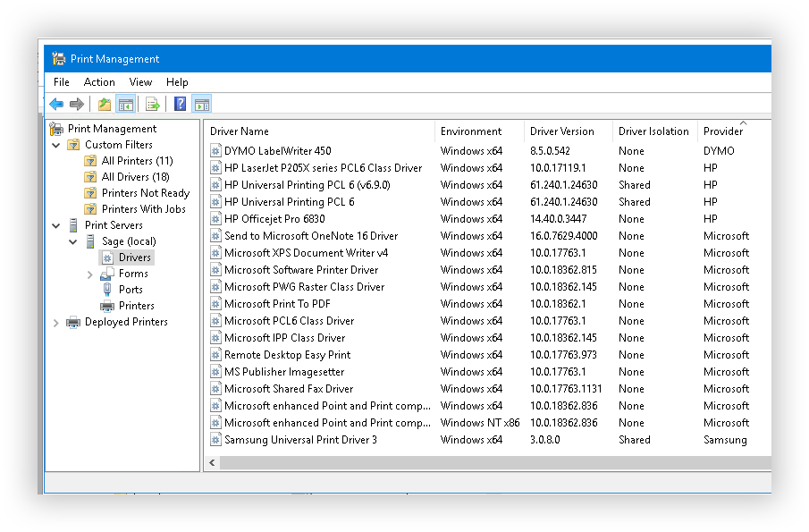Click the Back arrow toolbar icon
This screenshot has height=532, width=809.
click(x=56, y=105)
